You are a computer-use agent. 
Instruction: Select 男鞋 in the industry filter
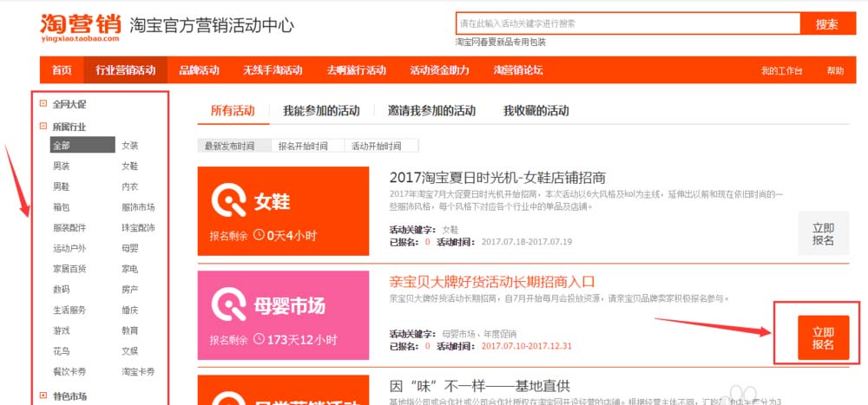click(x=62, y=186)
